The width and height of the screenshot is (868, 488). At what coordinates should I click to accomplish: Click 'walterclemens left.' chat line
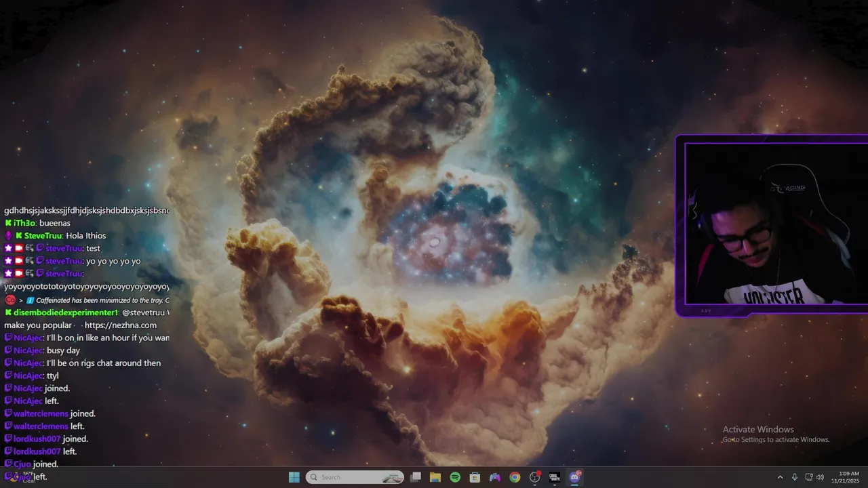coord(45,426)
